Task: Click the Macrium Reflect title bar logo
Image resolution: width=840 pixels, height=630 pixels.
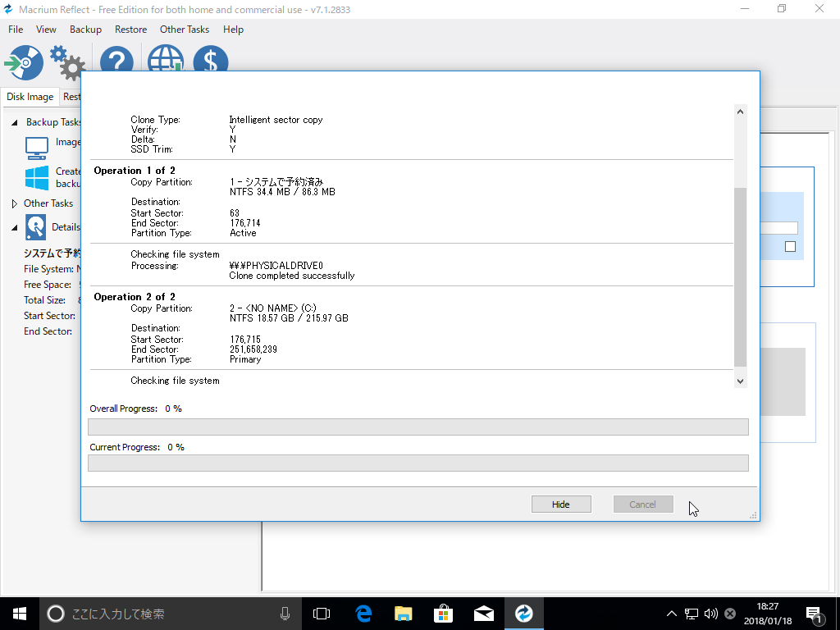Action: point(7,9)
